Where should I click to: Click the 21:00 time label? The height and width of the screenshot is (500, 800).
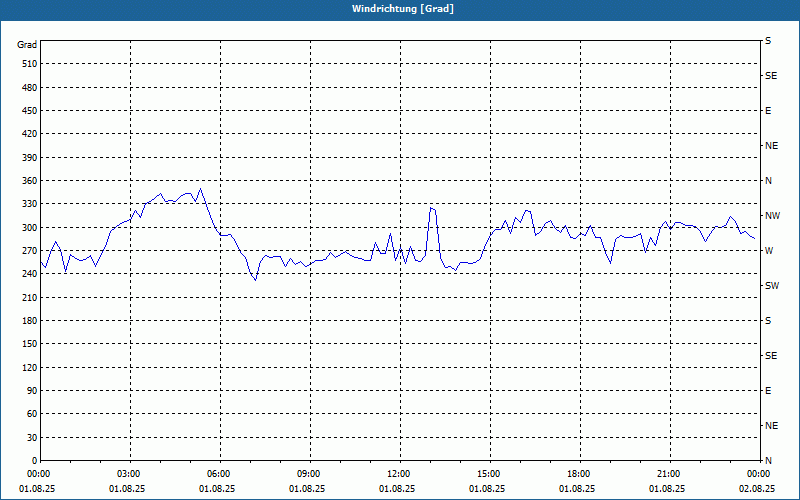click(x=667, y=474)
